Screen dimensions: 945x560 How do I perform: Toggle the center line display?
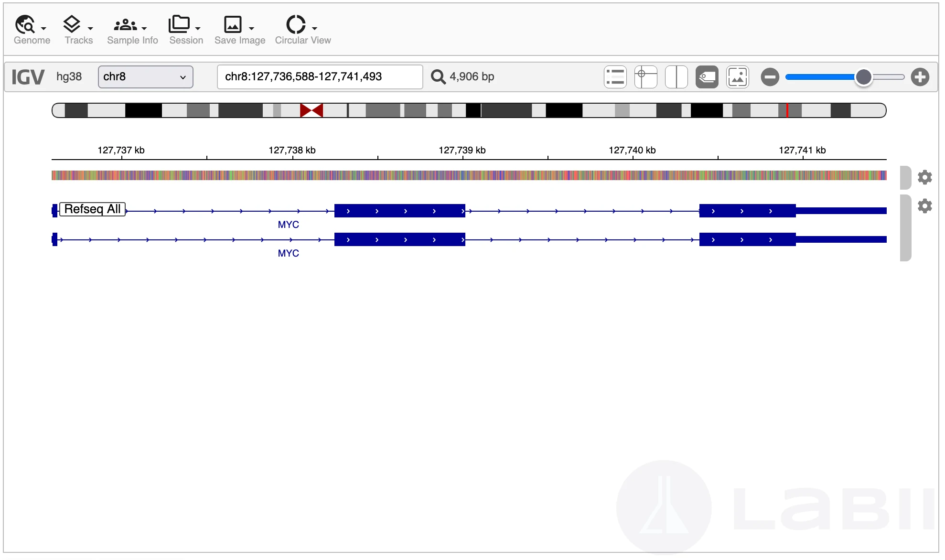click(x=676, y=77)
